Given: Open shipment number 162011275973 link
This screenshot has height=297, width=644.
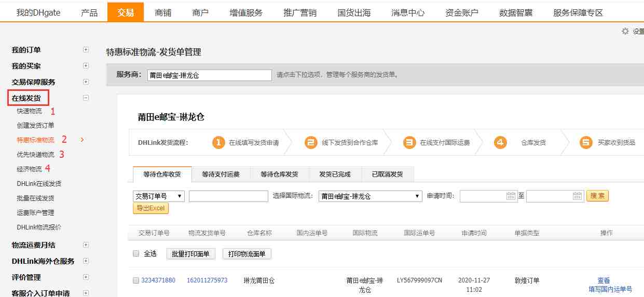Looking at the screenshot, I should click(207, 280).
